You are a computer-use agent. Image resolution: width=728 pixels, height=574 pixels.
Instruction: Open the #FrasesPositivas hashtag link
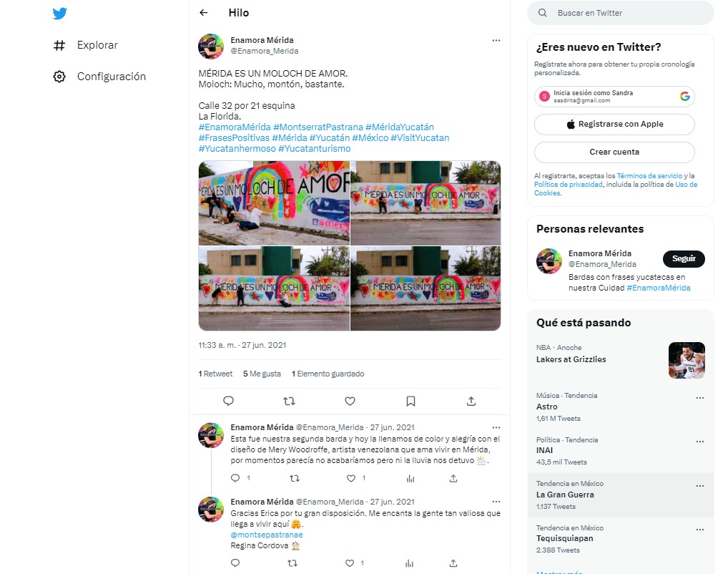click(x=234, y=138)
